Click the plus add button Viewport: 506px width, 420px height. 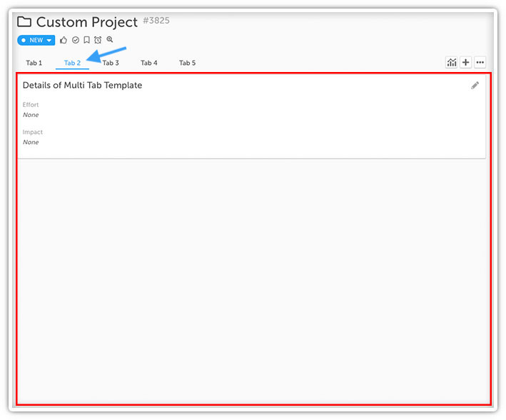point(465,62)
